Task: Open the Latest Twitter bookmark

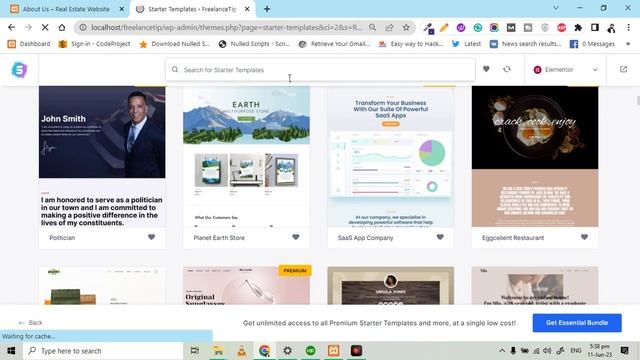Action: (466, 44)
